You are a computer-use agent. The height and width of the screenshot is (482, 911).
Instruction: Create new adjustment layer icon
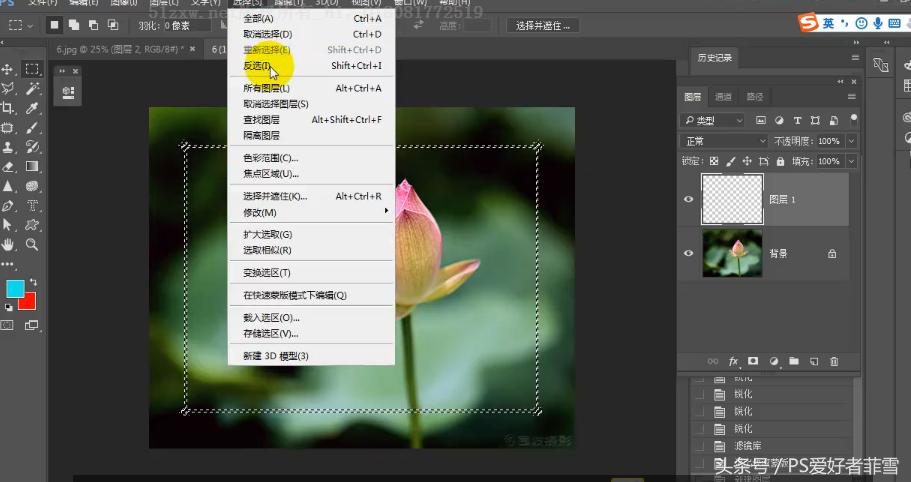click(774, 361)
